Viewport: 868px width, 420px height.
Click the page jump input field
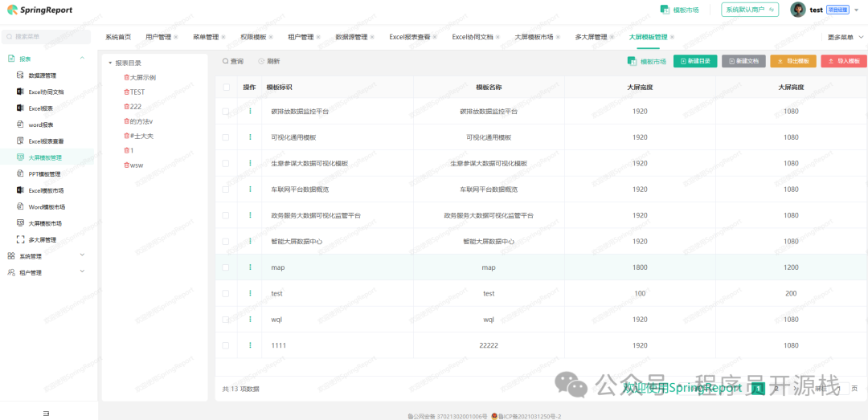(x=838, y=389)
